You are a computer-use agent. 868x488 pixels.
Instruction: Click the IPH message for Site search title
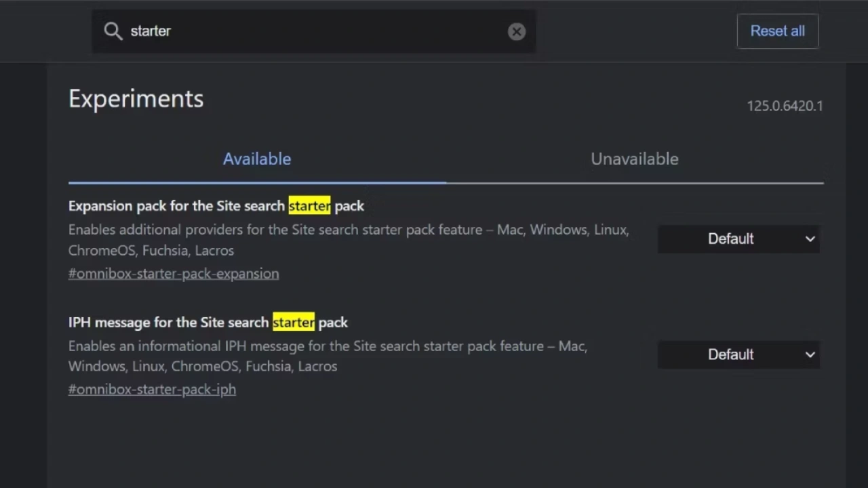pos(170,323)
